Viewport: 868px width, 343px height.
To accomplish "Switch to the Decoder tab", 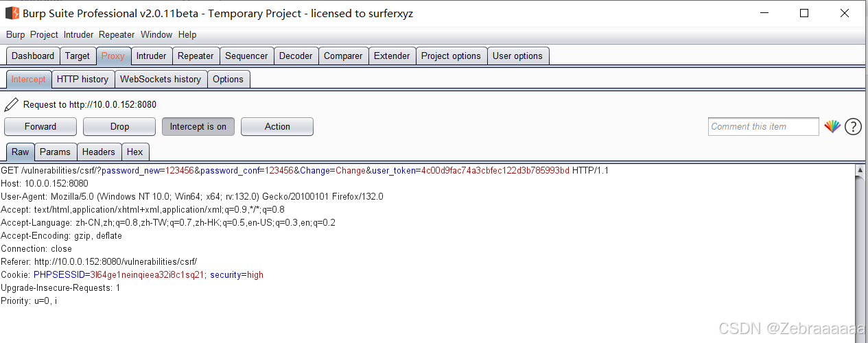I will point(296,56).
